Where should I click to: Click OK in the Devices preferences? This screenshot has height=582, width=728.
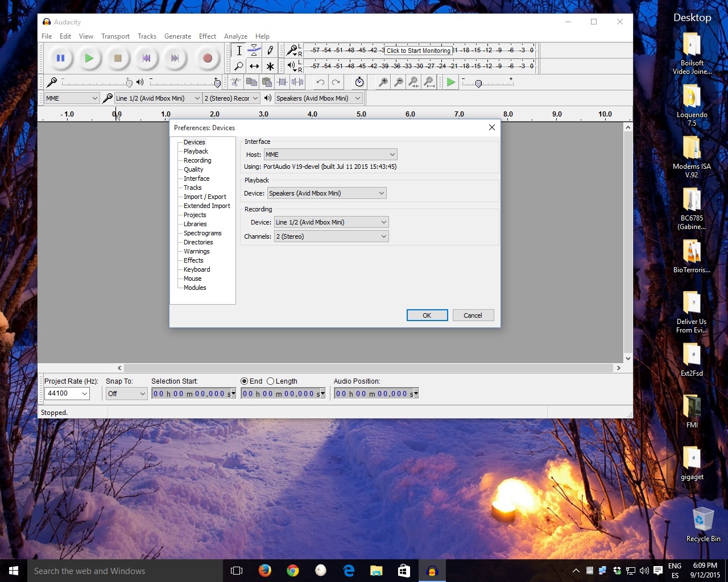[x=427, y=315]
